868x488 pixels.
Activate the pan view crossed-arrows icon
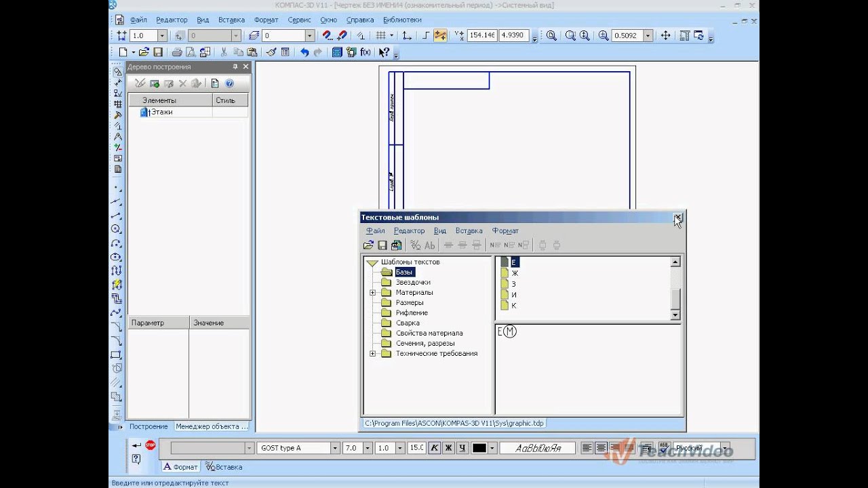[x=665, y=35]
